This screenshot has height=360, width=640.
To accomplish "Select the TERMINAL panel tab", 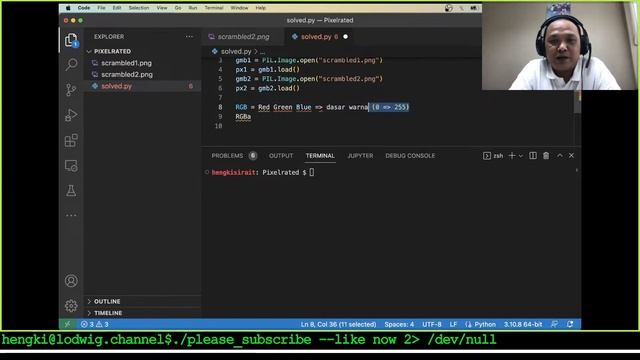I will click(320, 156).
